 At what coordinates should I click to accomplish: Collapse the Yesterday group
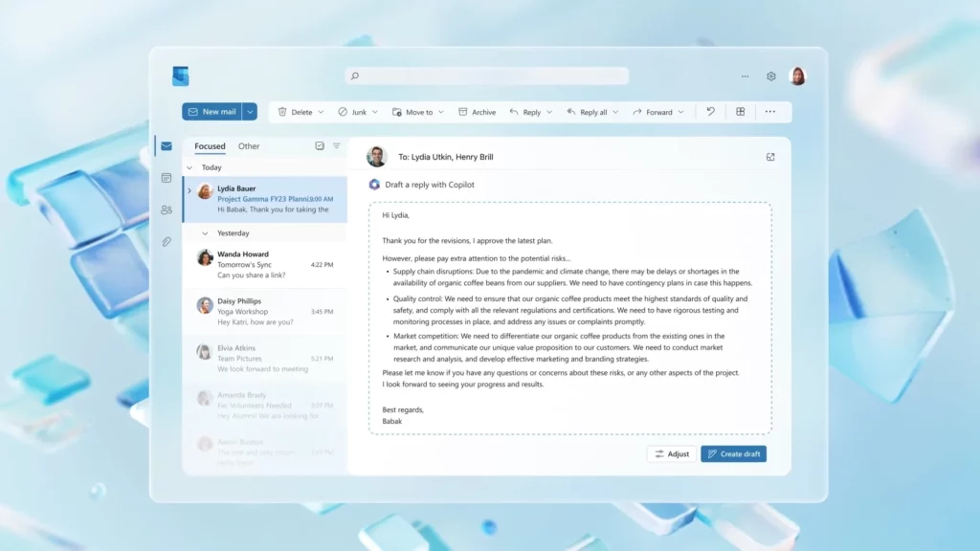205,233
